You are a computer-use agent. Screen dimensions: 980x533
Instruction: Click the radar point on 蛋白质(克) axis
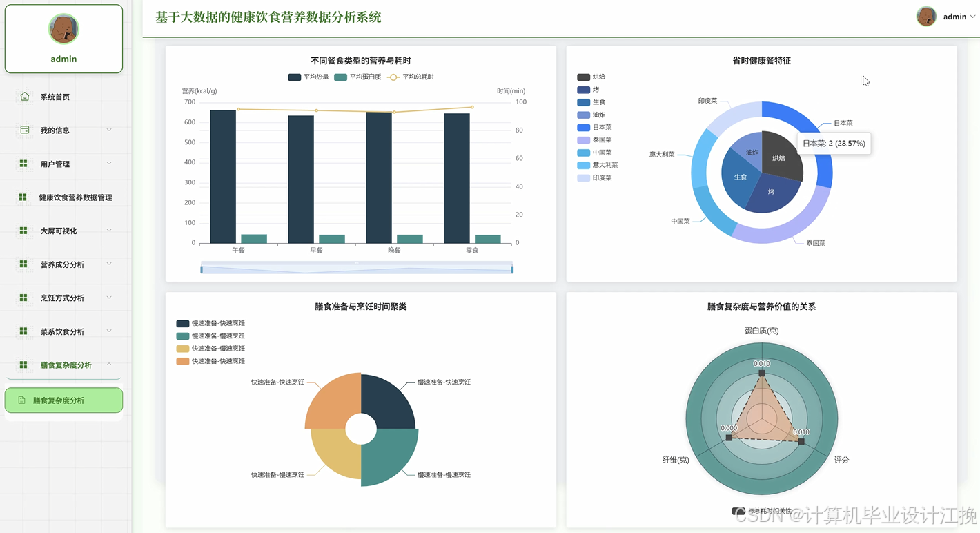click(762, 374)
